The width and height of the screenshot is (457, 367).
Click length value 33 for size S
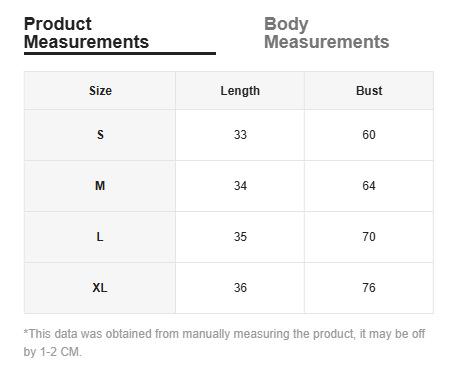tap(240, 135)
